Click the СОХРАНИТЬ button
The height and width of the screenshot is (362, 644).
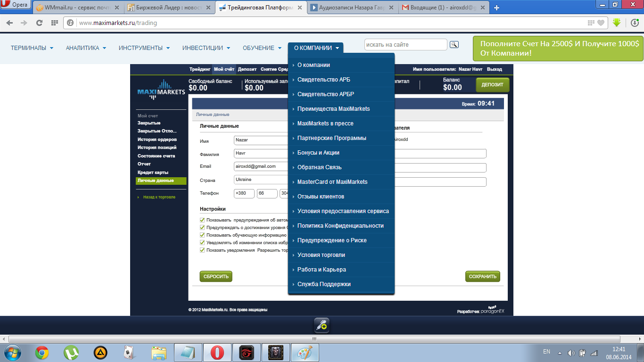pos(483,277)
